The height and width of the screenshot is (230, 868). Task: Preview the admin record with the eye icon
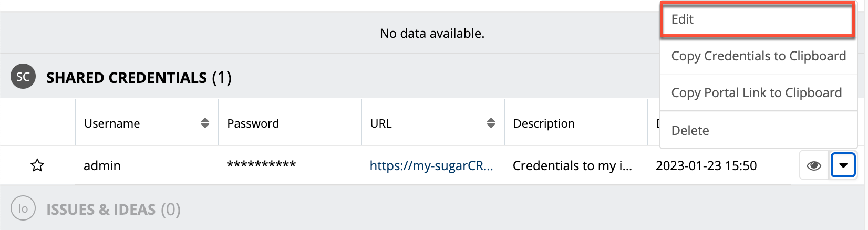point(813,166)
